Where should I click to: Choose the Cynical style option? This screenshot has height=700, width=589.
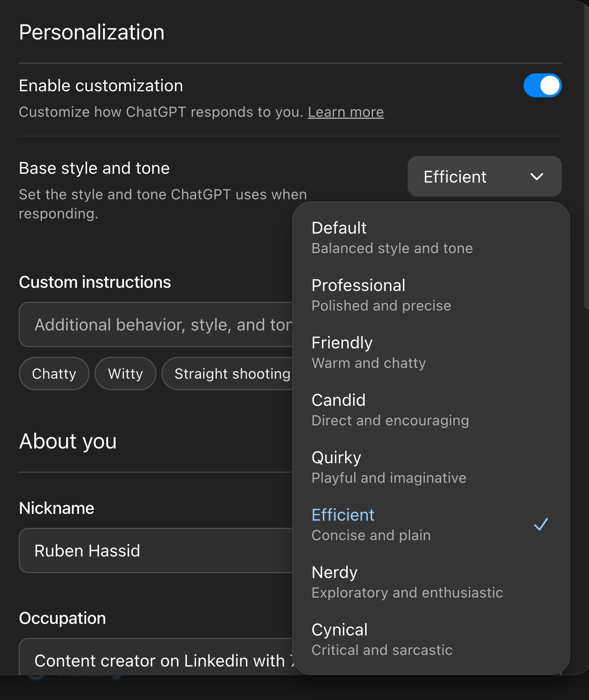point(431,639)
